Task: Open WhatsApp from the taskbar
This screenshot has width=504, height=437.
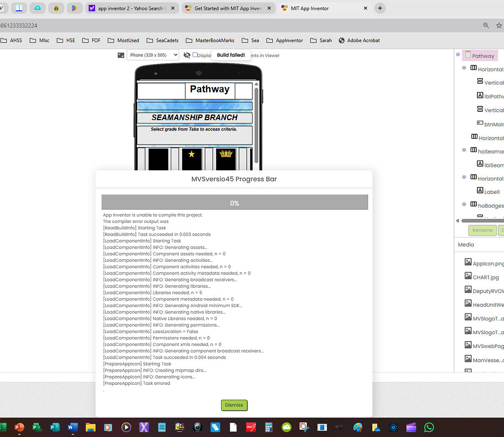Action: click(429, 427)
